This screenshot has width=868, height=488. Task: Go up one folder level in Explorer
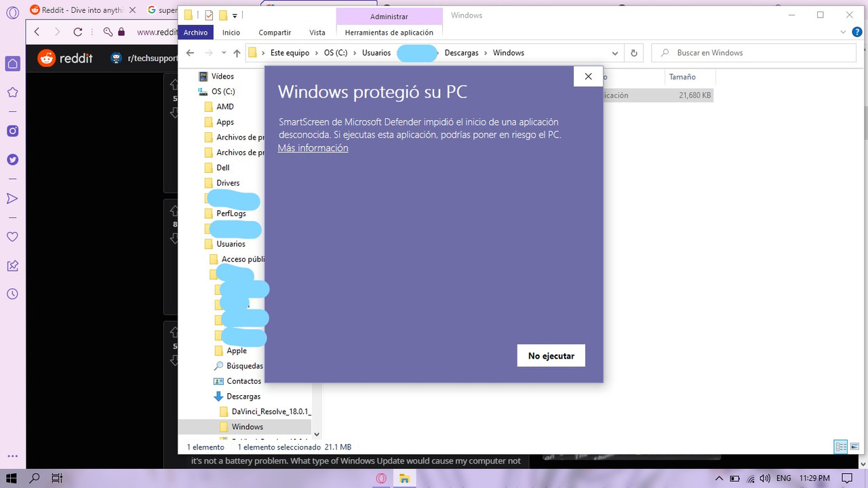[237, 53]
